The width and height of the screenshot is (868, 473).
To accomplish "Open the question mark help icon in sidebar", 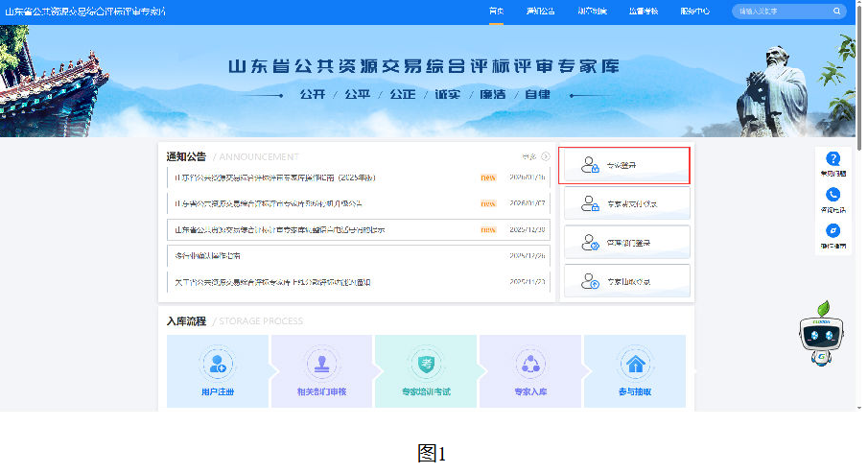I will [x=833, y=159].
